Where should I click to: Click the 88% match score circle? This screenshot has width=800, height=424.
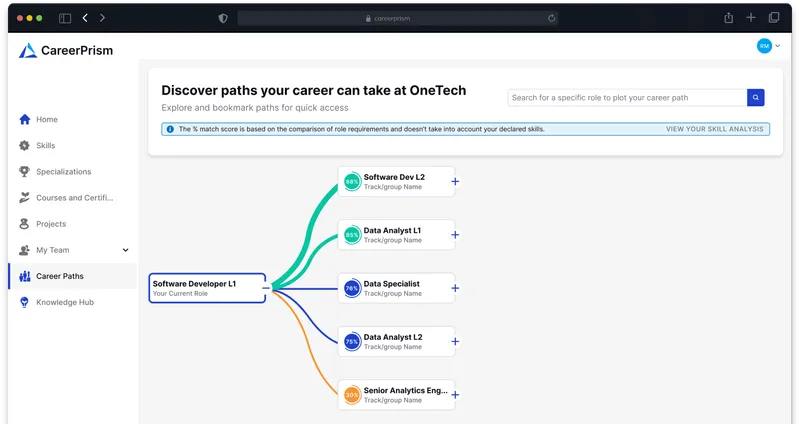click(x=352, y=182)
